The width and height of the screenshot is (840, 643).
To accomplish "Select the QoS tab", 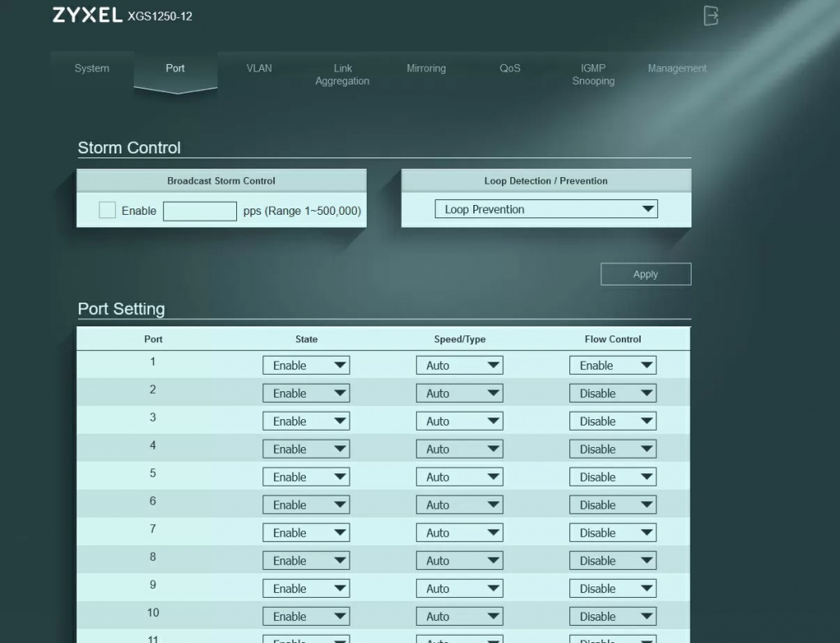I will pyautogui.click(x=509, y=69).
